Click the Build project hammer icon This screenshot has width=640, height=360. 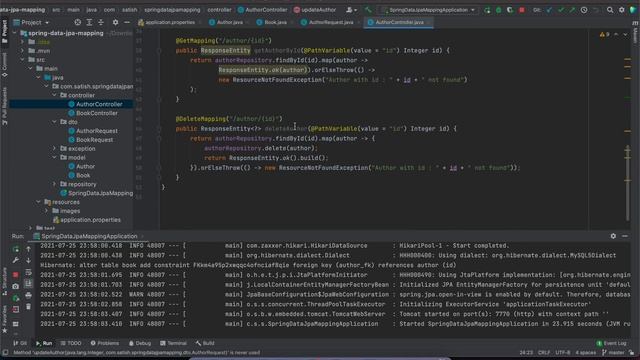(368, 10)
